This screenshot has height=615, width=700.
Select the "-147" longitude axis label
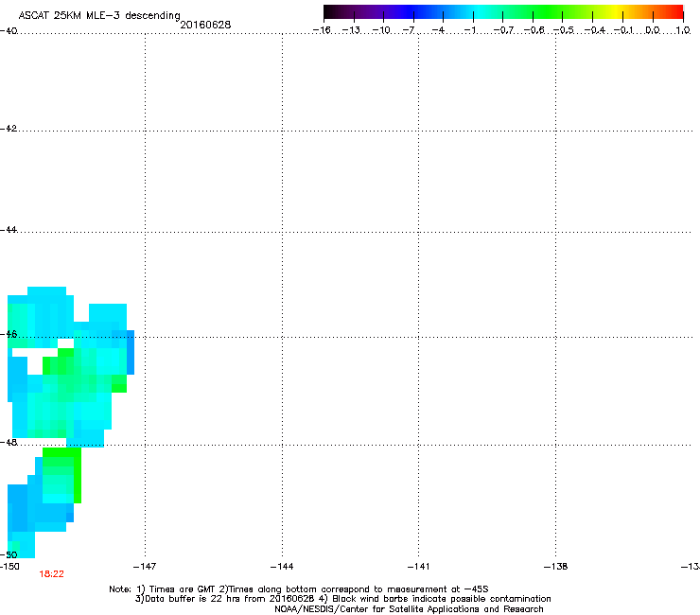[145, 567]
